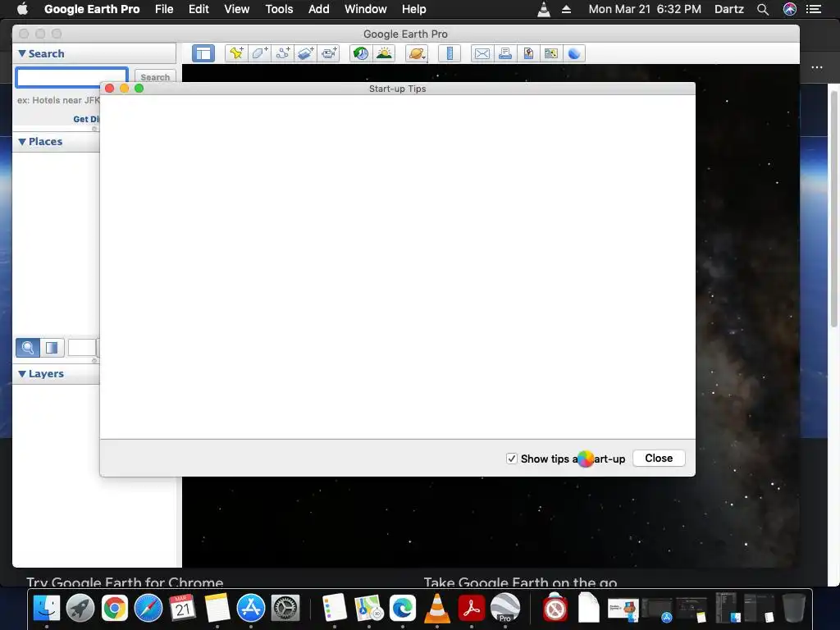Viewport: 840px width, 630px height.
Task: Click the scrollbar on the right edge
Action: click(x=833, y=209)
